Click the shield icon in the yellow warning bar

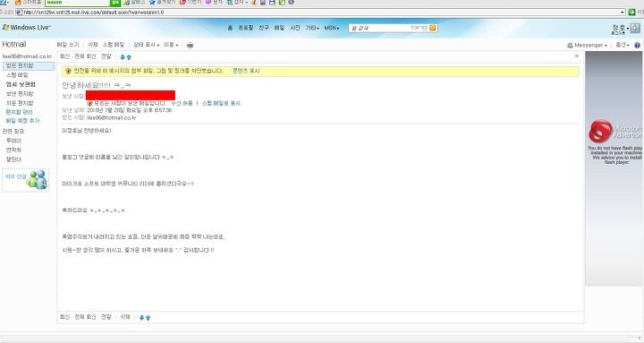click(68, 71)
